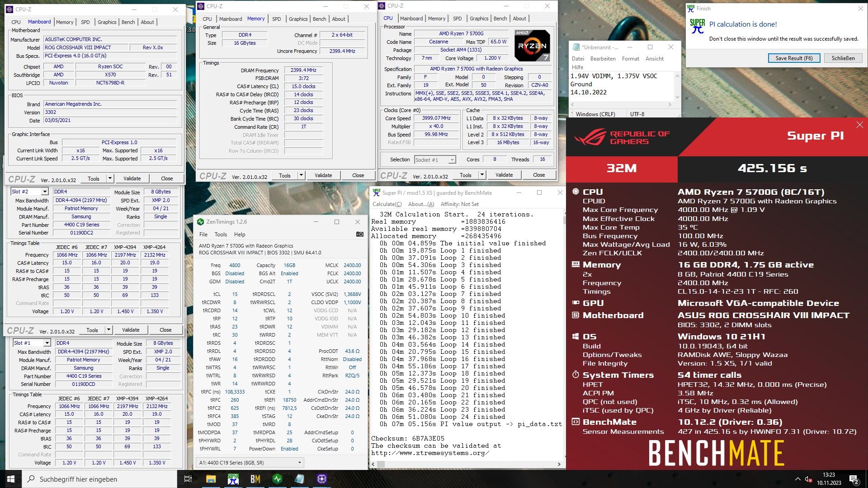Image resolution: width=868 pixels, height=488 pixels.
Task: Open the Calculate(C) menu in Super PI
Action: coord(387,204)
